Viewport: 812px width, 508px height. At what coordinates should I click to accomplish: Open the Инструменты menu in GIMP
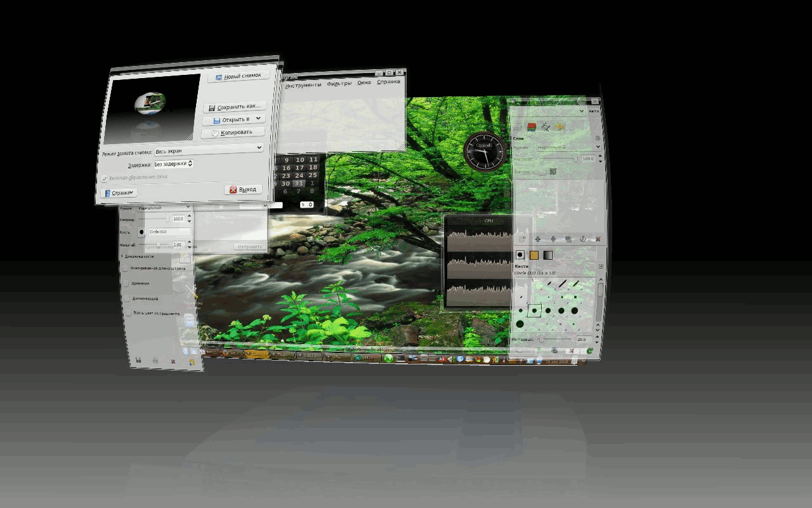303,84
